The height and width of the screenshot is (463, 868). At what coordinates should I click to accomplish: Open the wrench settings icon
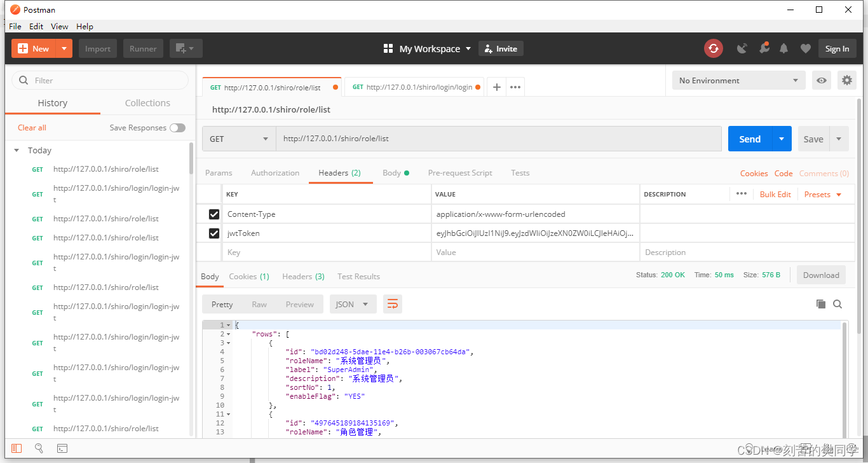pyautogui.click(x=764, y=48)
